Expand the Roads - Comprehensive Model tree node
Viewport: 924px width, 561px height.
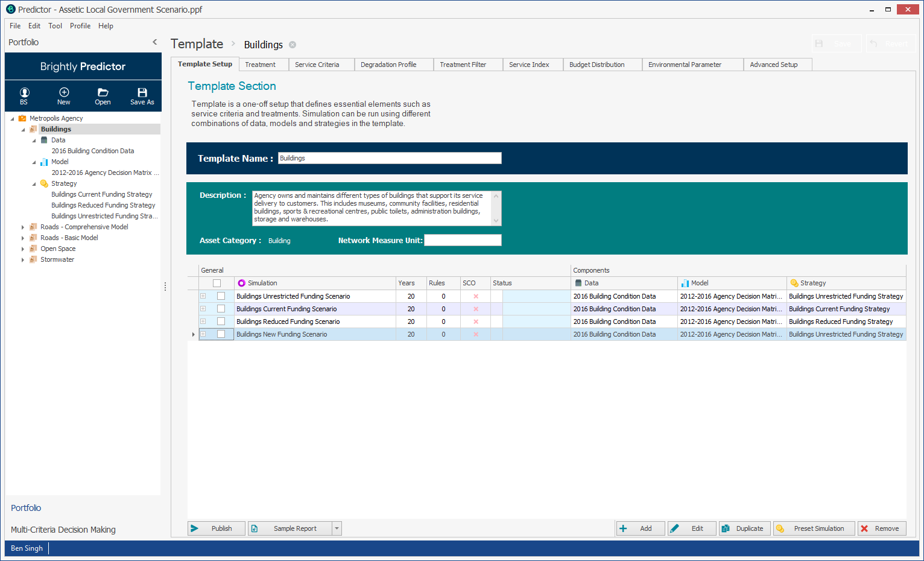(23, 227)
